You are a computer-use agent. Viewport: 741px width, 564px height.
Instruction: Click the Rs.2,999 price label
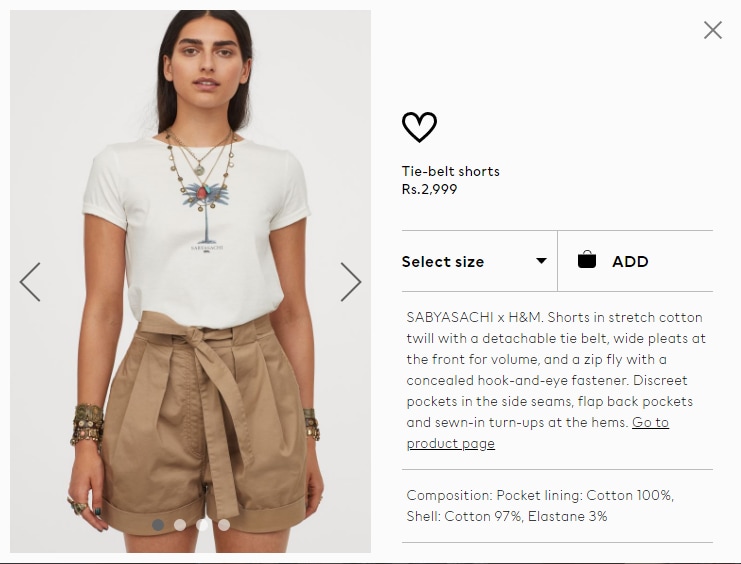coord(430,189)
